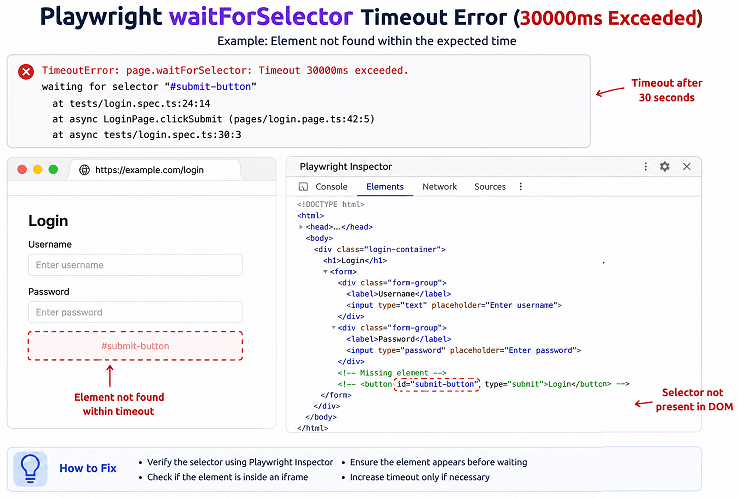Screen dimensions: 739x498
Task: Click the globe icon in address bar
Action: click(x=84, y=170)
